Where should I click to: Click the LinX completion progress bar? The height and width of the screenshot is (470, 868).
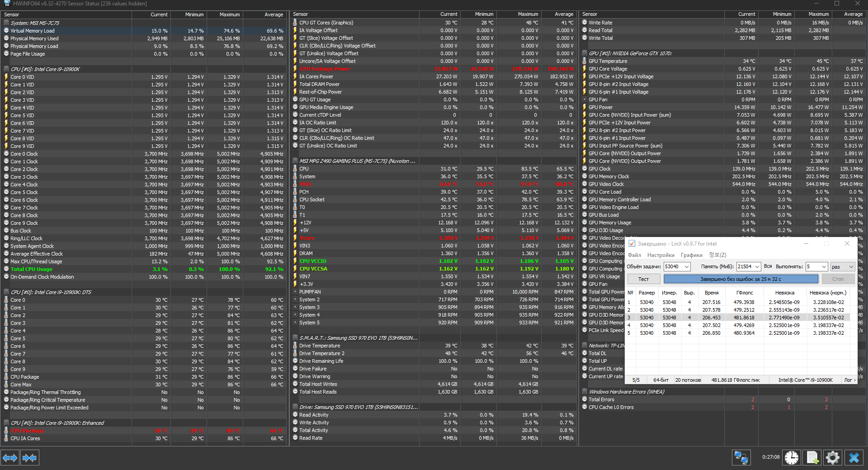741,279
